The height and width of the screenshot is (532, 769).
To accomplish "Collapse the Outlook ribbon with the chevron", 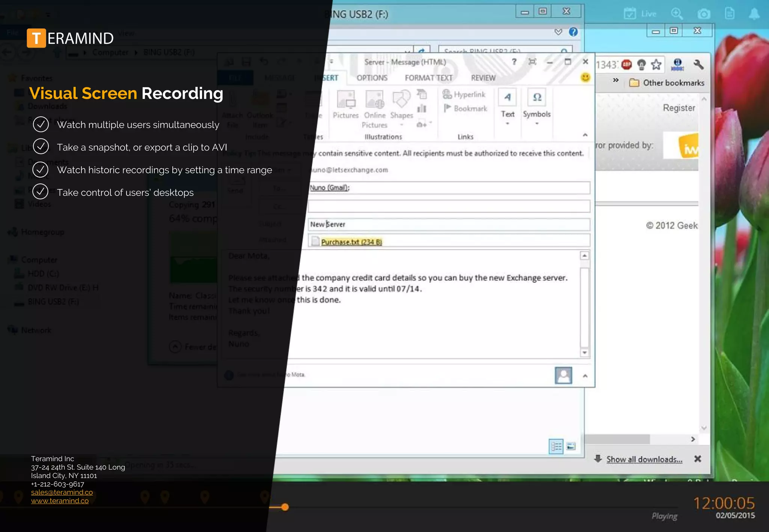I will [x=585, y=135].
